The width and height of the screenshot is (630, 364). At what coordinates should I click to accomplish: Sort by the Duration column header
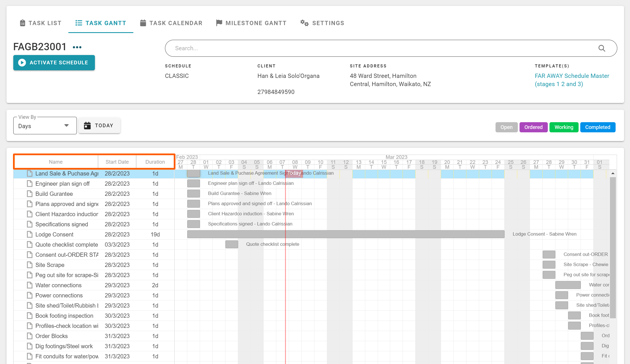click(155, 162)
